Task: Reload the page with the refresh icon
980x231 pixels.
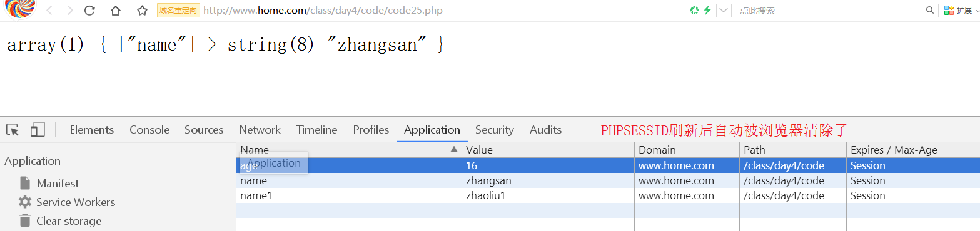Action: point(89,11)
